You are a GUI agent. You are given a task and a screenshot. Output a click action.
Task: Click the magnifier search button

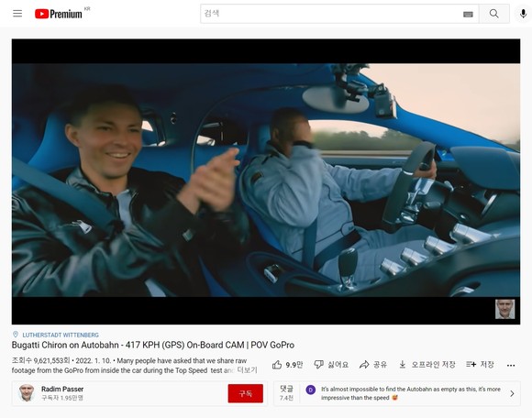point(494,14)
